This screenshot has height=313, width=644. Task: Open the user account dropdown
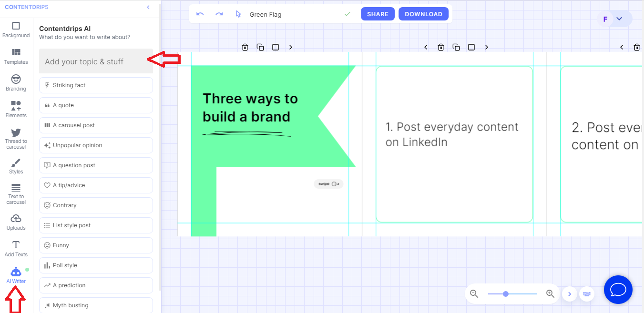(x=619, y=19)
